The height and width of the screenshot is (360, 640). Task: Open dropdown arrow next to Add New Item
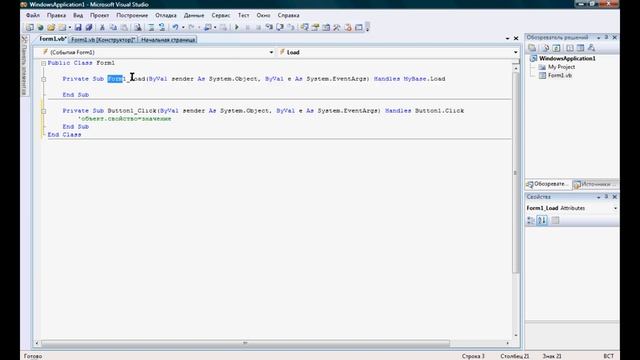pos(70,27)
